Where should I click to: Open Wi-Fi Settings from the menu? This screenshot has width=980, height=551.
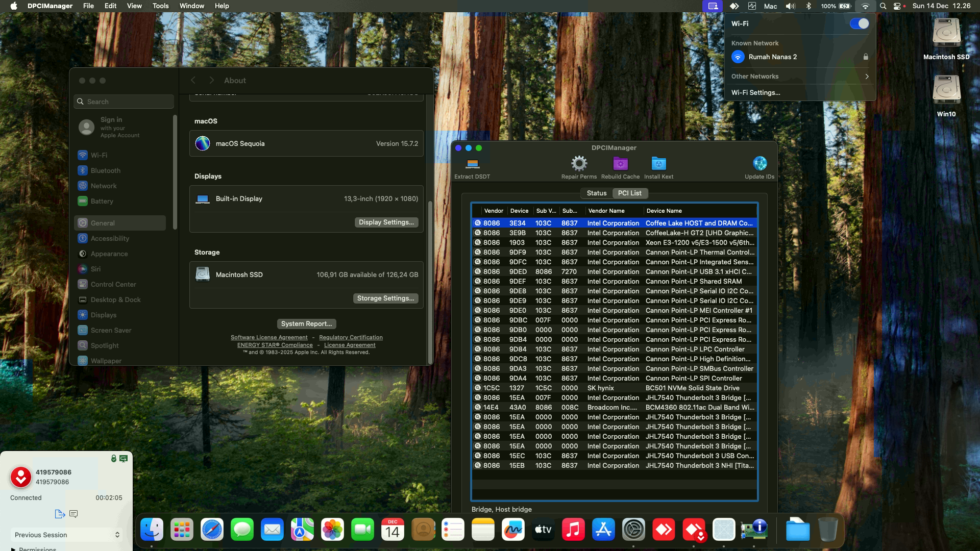[756, 92]
